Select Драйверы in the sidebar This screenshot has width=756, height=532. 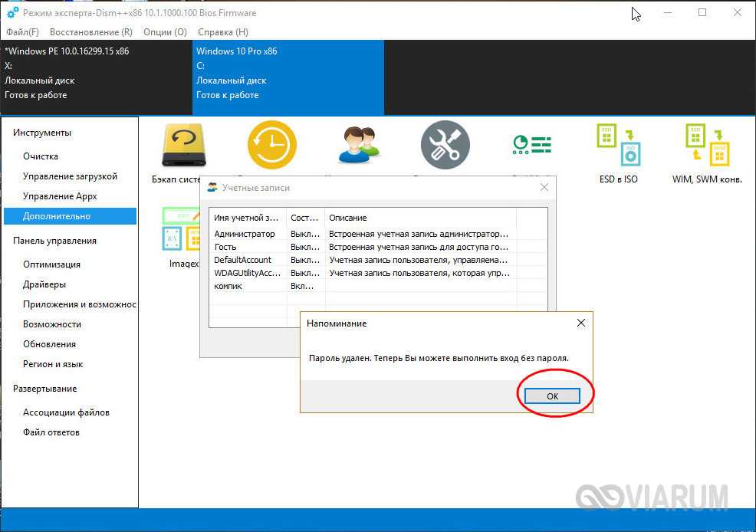[44, 284]
